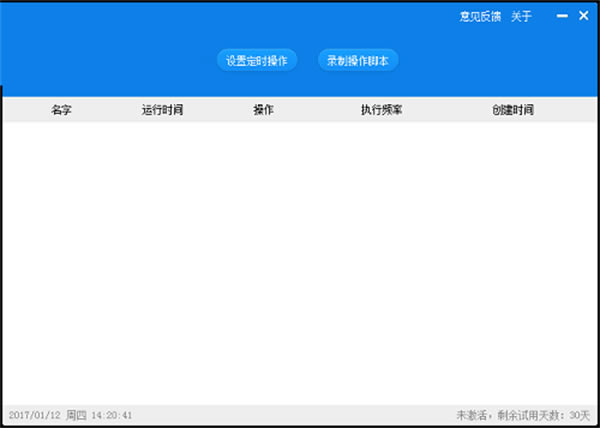Click the 未激活 activation status text
This screenshot has width=600, height=428.
click(x=472, y=415)
